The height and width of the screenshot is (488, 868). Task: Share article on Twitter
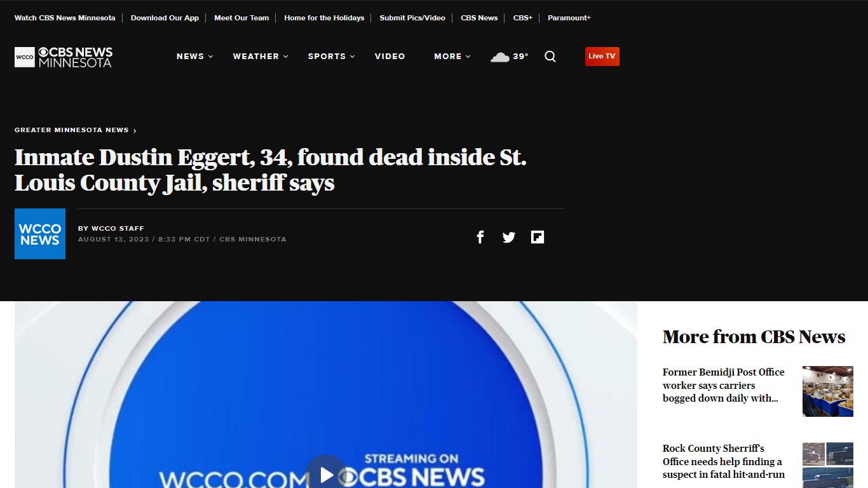point(509,237)
